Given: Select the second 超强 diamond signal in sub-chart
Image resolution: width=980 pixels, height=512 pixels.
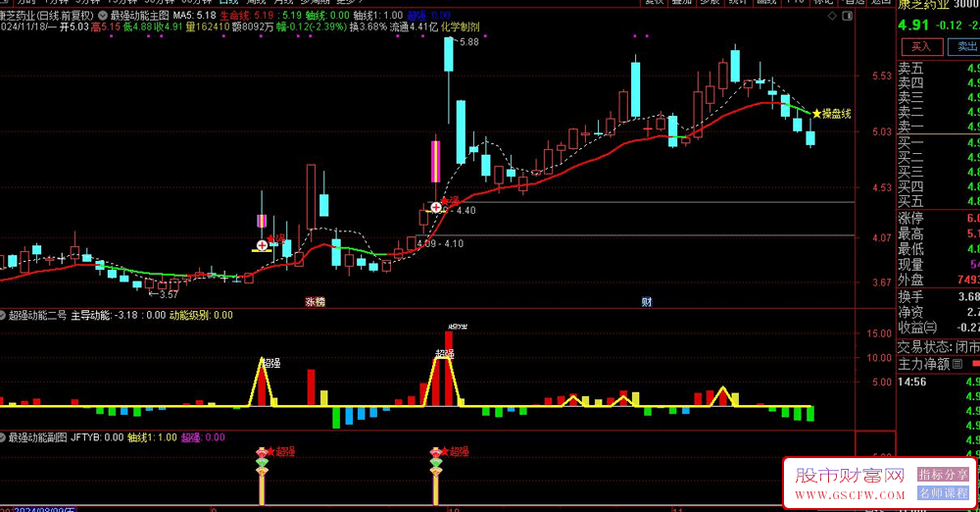Looking at the screenshot, I should [x=436, y=461].
